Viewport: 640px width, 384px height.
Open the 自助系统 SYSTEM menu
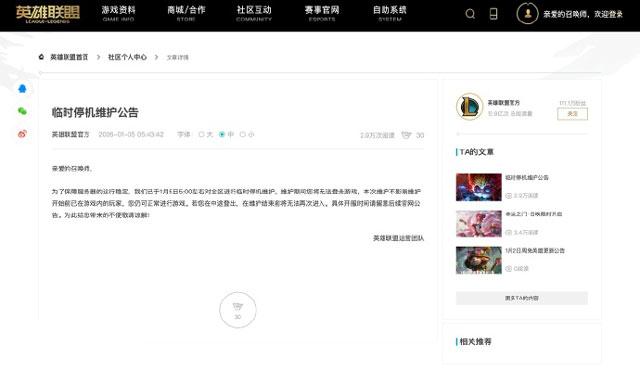390,13
